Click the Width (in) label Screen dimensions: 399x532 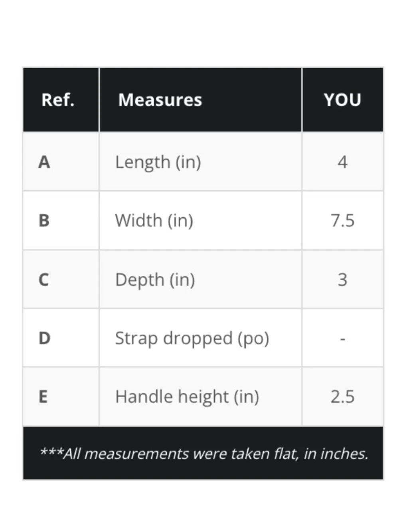(x=154, y=221)
